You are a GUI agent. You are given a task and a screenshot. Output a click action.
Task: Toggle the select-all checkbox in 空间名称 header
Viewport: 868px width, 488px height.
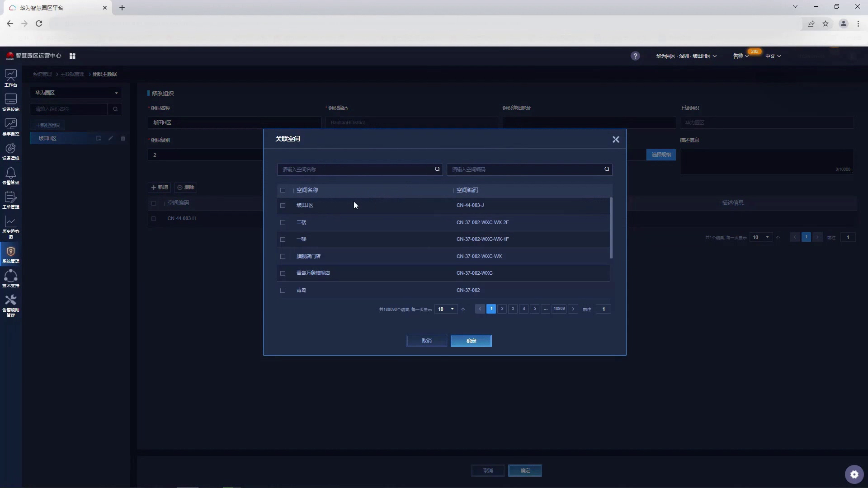(283, 190)
